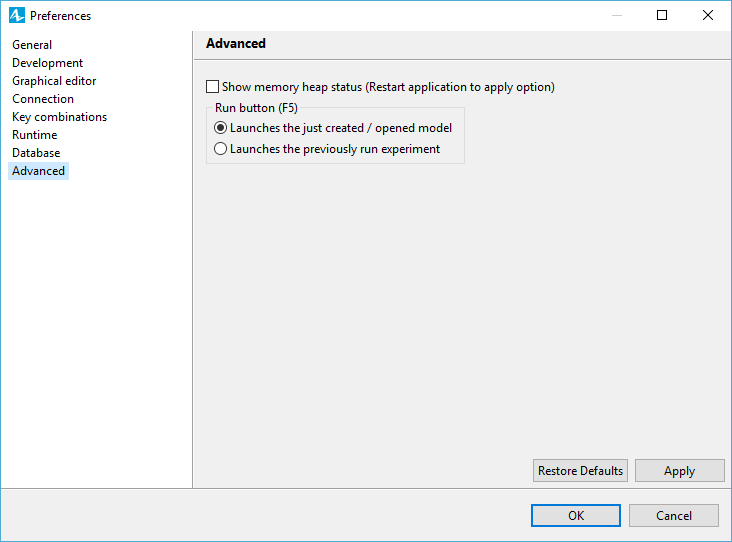Open the Development preferences page
732x542 pixels.
pos(47,63)
